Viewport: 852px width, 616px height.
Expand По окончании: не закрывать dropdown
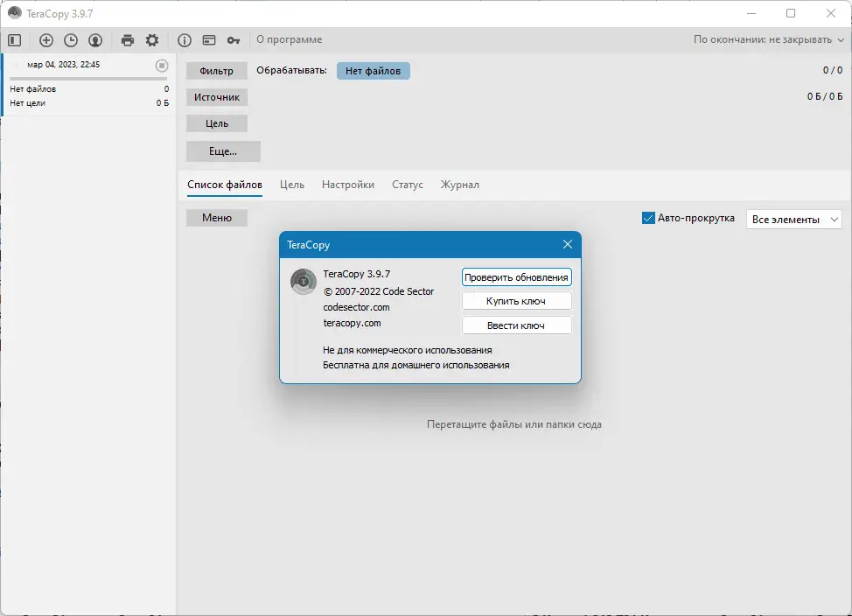click(x=768, y=39)
